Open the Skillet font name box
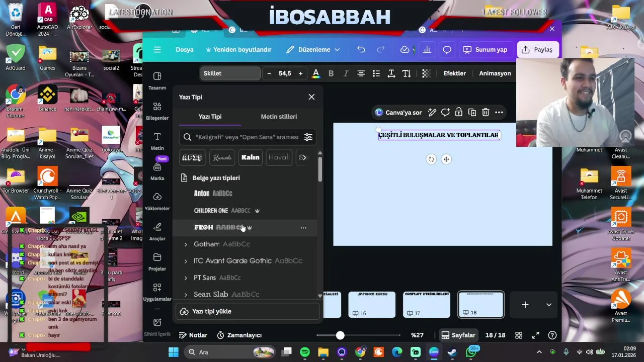 (230, 73)
